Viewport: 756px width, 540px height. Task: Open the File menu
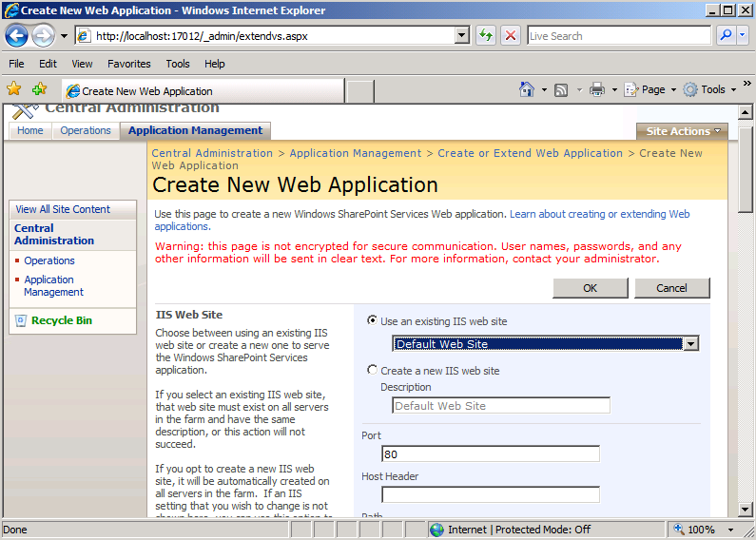pyautogui.click(x=16, y=64)
